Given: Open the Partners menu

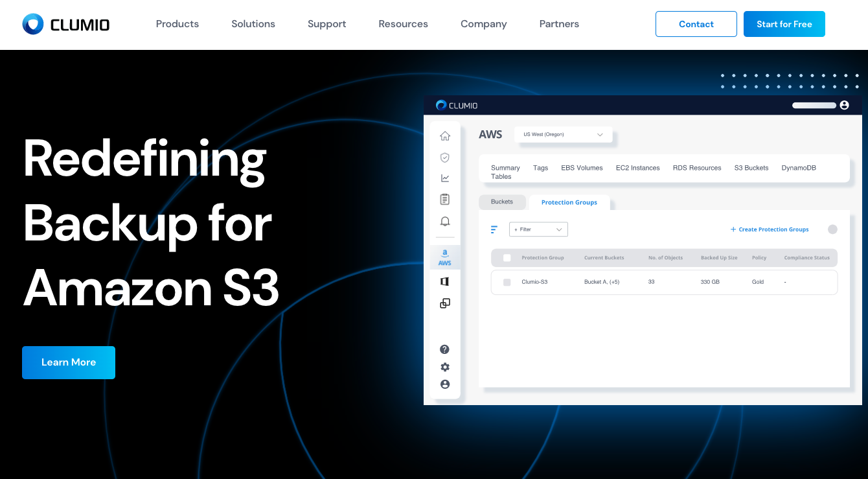Looking at the screenshot, I should [x=559, y=24].
